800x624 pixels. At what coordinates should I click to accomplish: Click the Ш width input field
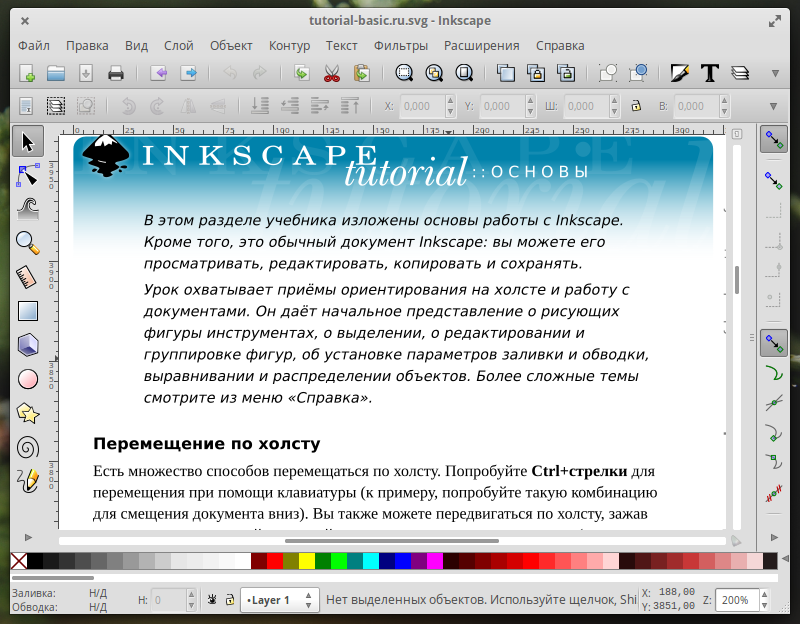pos(587,106)
